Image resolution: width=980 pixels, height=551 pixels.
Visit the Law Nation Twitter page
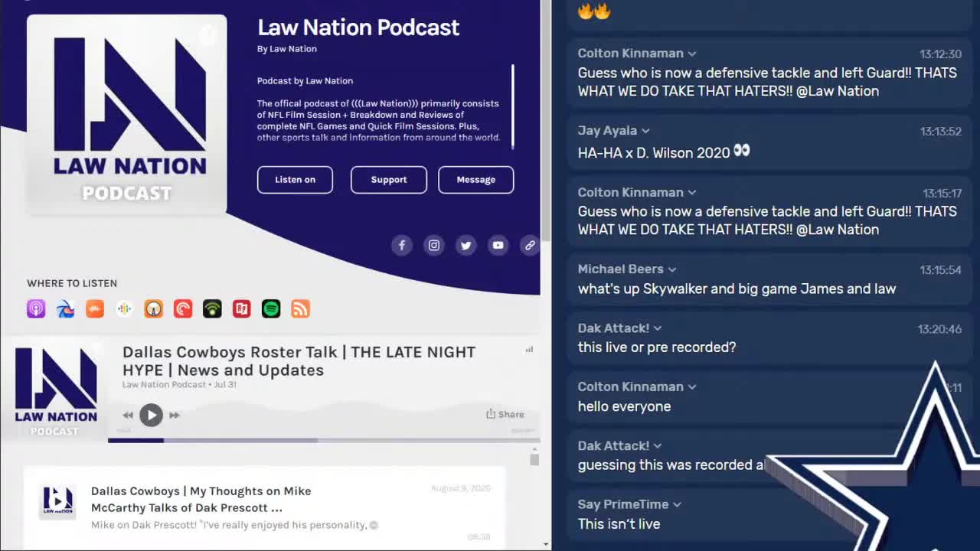[466, 246]
